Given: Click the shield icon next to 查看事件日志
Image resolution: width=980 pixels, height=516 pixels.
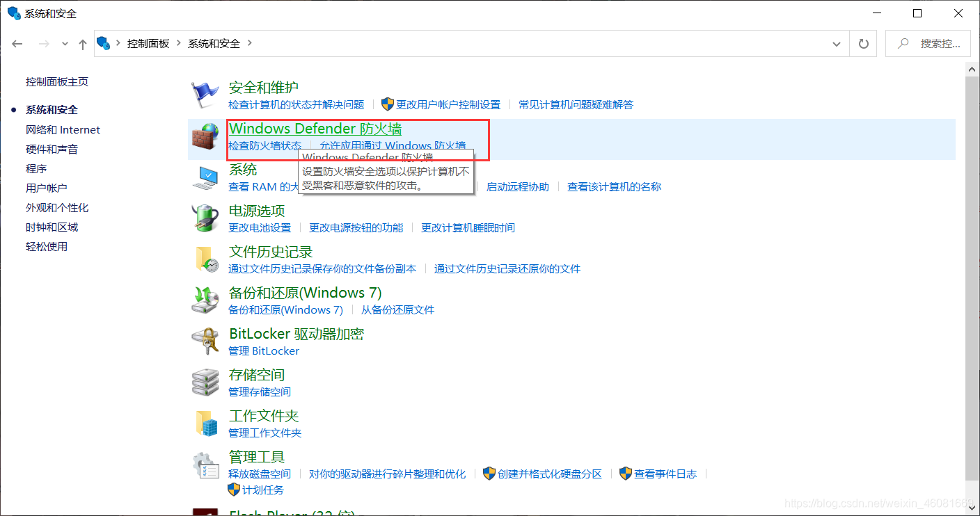Looking at the screenshot, I should pyautogui.click(x=626, y=474).
